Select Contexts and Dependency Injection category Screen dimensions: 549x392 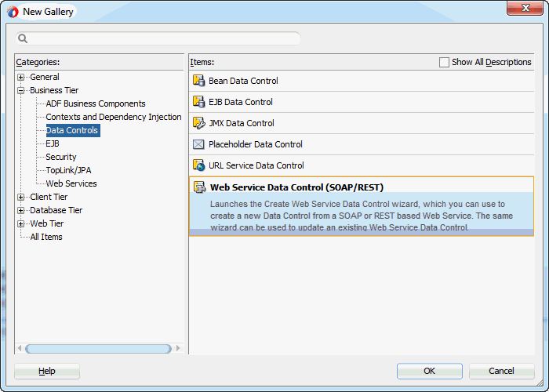click(x=114, y=117)
